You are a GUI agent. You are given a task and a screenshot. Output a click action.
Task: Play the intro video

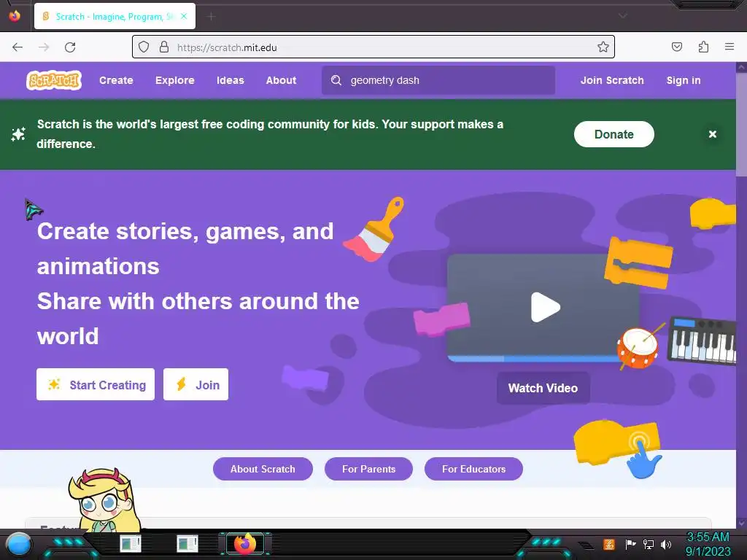point(545,307)
